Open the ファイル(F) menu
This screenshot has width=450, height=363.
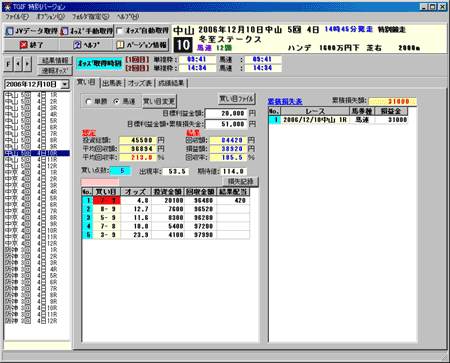tap(17, 16)
